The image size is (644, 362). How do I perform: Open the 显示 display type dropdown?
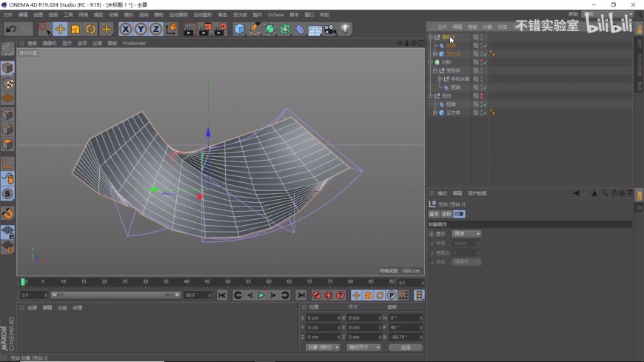[466, 234]
